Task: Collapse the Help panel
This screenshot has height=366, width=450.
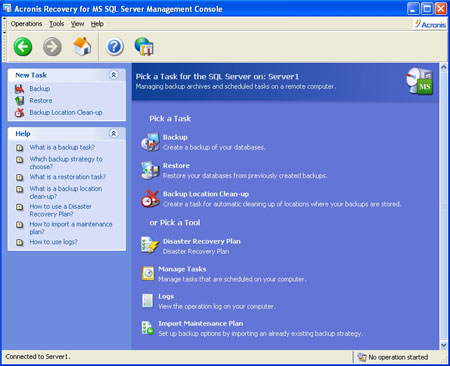Action: 114,134
